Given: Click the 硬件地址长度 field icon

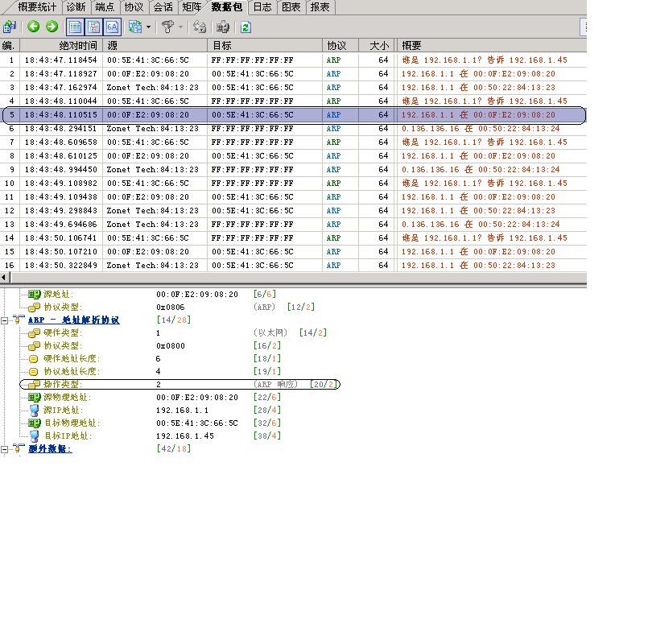Looking at the screenshot, I should coord(34,359).
